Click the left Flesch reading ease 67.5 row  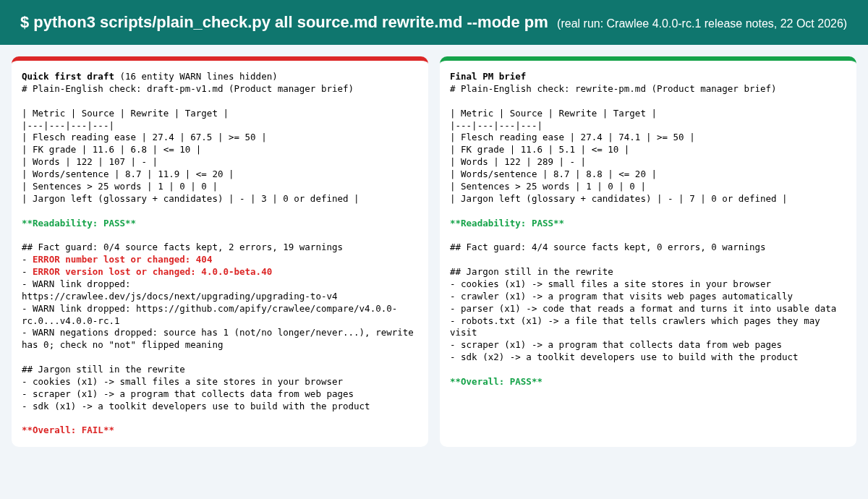coord(144,137)
